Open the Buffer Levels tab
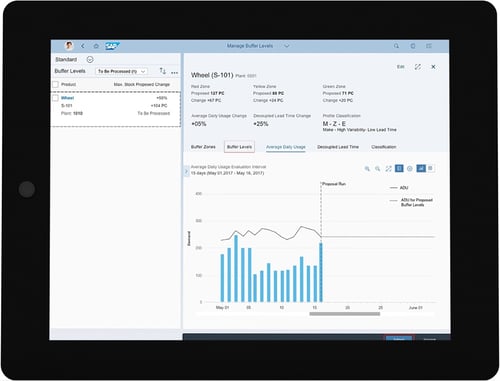This screenshot has width=500, height=381. point(239,147)
